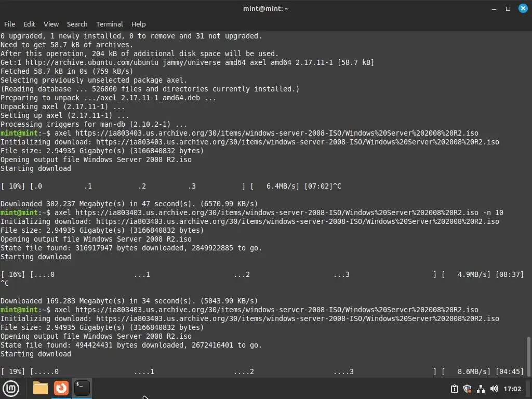This screenshot has width=532, height=399.
Task: Click 'After this operation, 204 kB' line
Action: point(139,54)
